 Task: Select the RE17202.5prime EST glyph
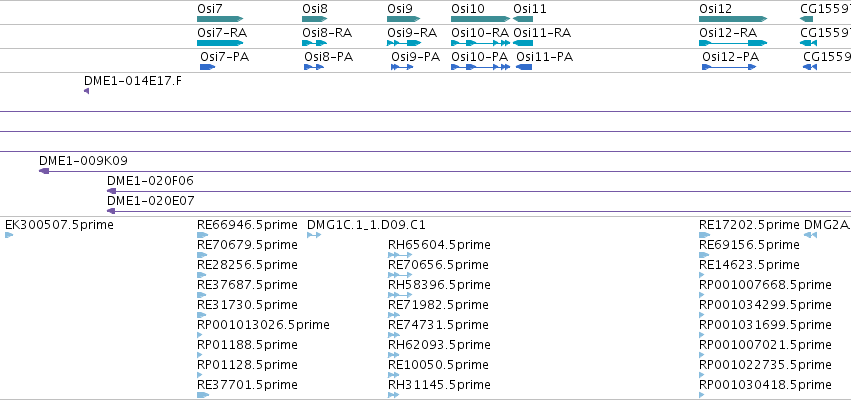coord(704,235)
